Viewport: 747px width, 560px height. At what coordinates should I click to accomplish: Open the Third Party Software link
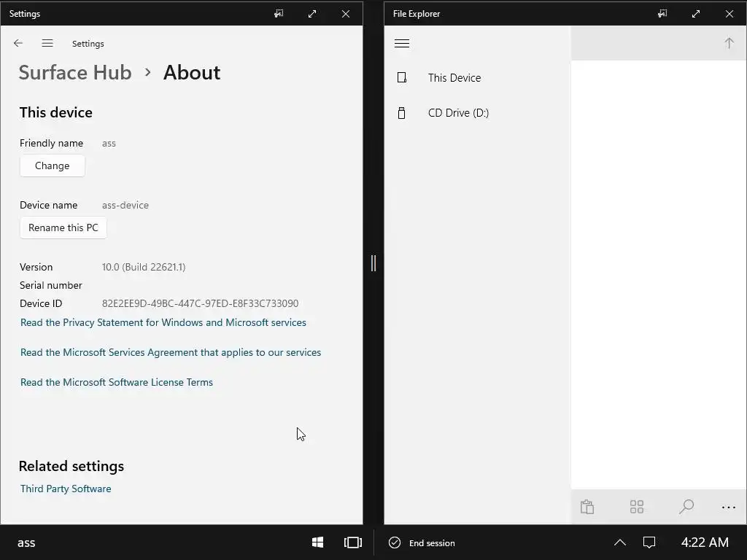click(66, 489)
